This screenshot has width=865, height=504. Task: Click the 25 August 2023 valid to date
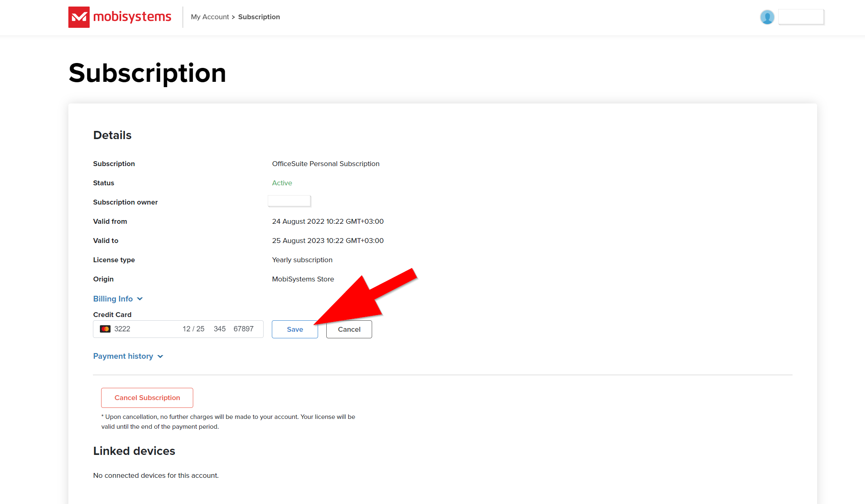coord(328,241)
